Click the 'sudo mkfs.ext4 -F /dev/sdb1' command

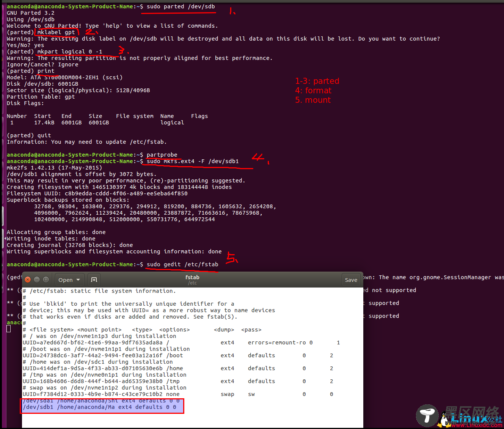[x=193, y=161]
